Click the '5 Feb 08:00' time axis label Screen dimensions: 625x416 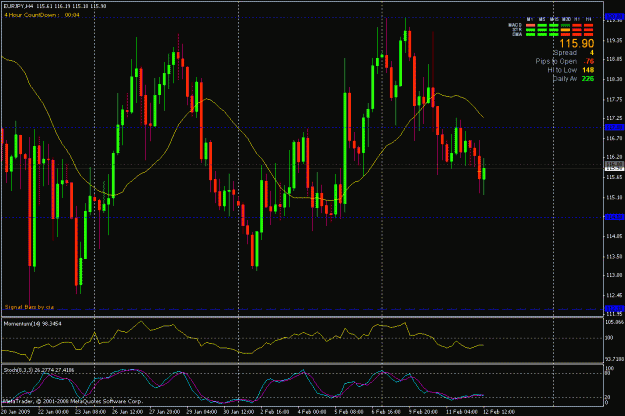(x=349, y=412)
